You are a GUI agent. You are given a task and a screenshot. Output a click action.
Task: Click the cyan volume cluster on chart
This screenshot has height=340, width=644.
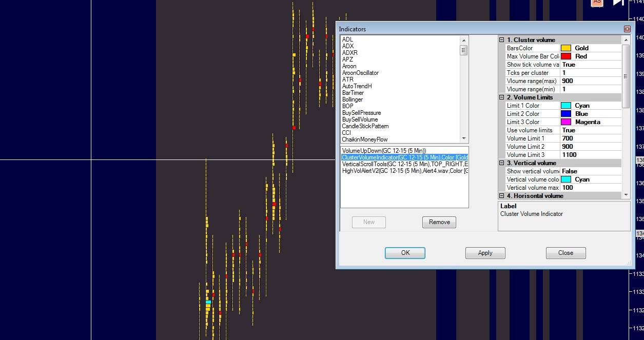point(208,302)
